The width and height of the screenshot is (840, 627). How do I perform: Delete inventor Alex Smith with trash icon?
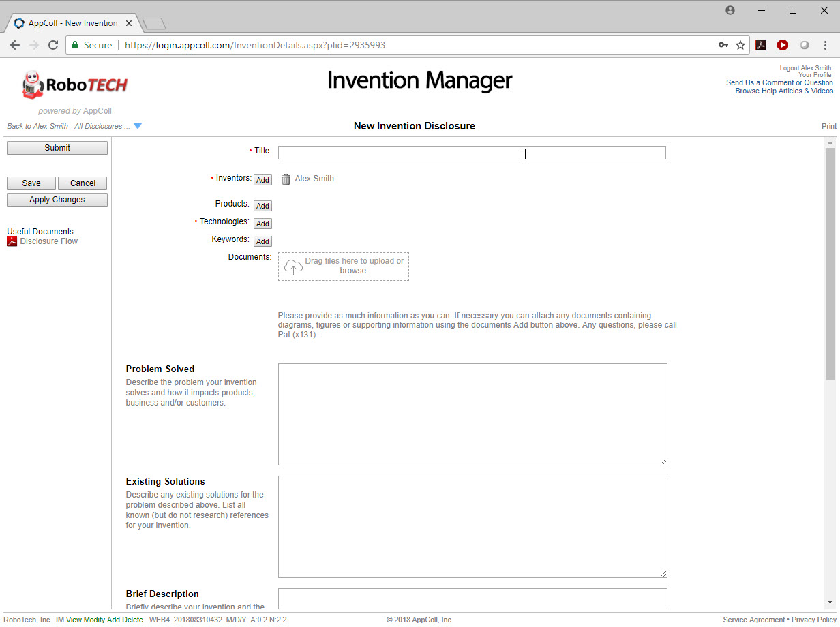pos(286,179)
